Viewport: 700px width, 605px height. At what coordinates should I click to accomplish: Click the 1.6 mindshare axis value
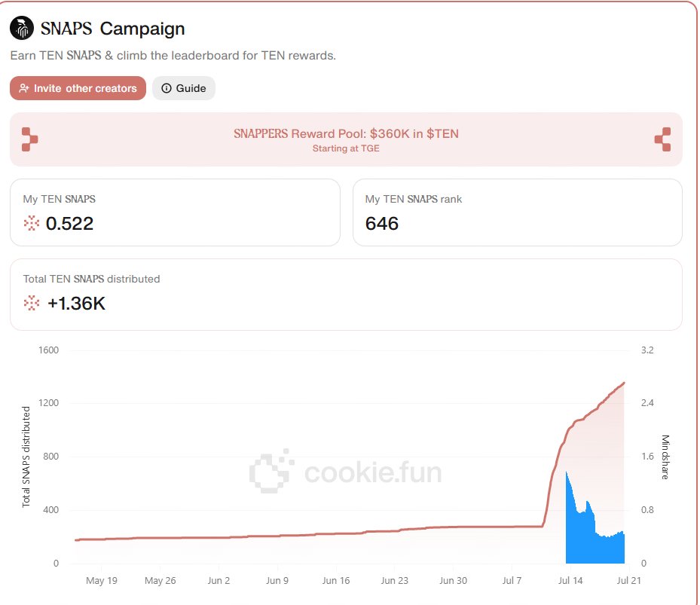click(647, 457)
